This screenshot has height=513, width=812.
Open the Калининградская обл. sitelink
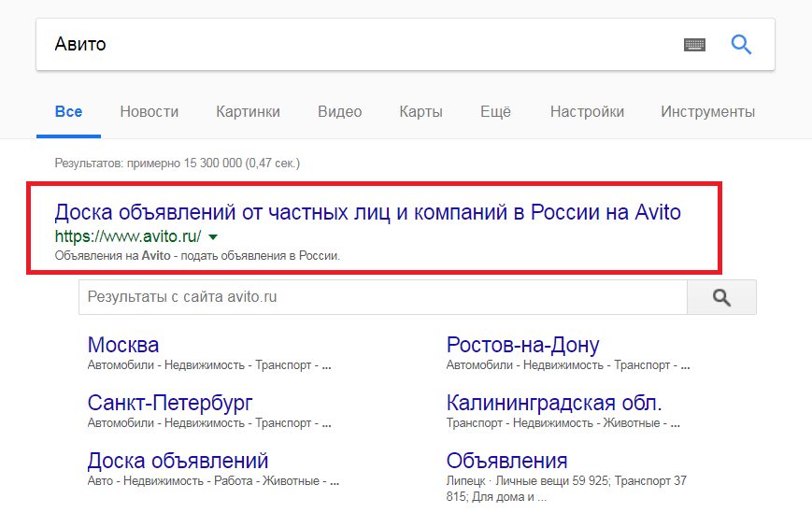coord(554,403)
